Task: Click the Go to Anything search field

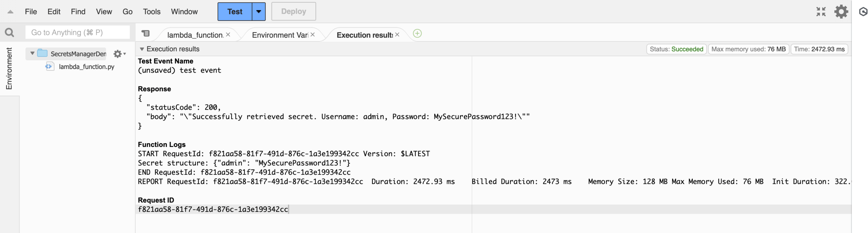Action: pyautogui.click(x=77, y=33)
